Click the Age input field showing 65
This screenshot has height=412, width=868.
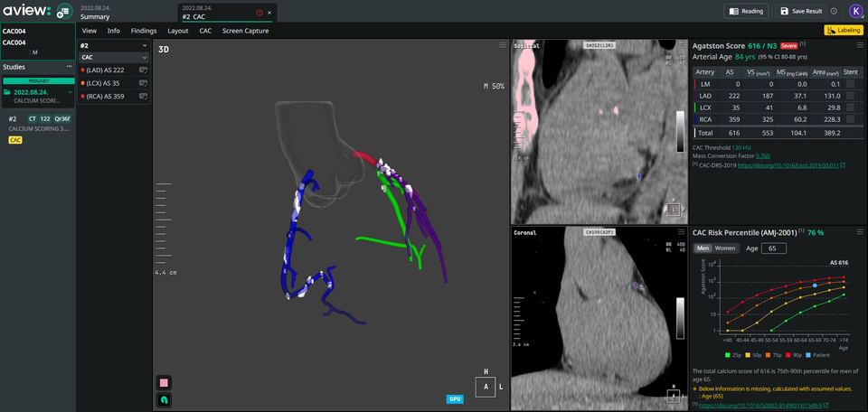[774, 248]
